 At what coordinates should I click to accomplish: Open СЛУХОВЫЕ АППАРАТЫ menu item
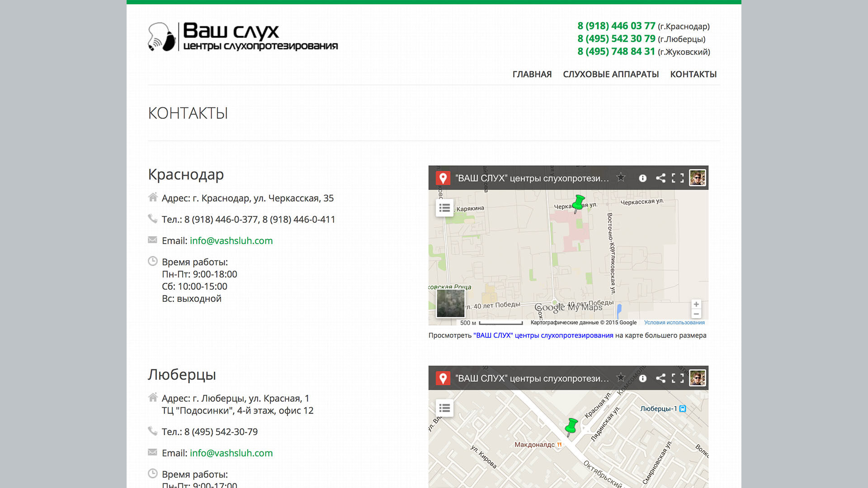click(x=610, y=74)
